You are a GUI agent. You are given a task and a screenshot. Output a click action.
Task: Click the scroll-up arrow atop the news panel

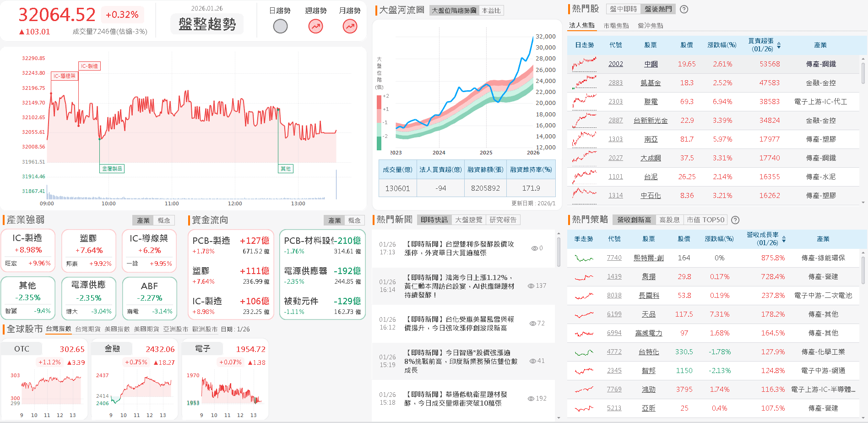pos(558,232)
